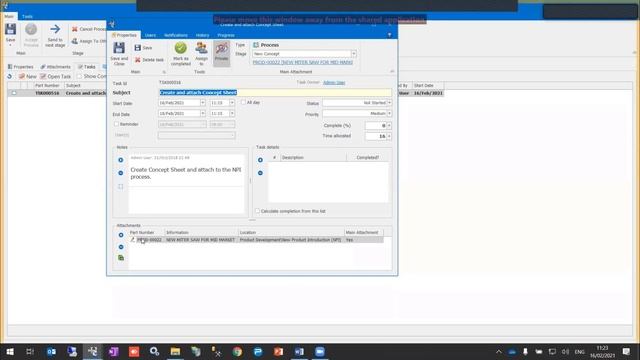Toggle Show Completed checkbox in main window
The image size is (640, 360).
coord(80,76)
